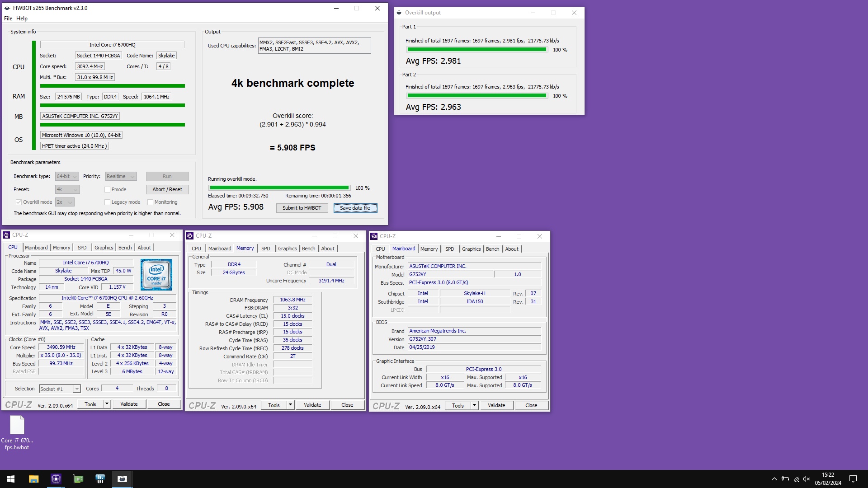
Task: Click the Overkill output window icon
Action: pyautogui.click(x=399, y=13)
